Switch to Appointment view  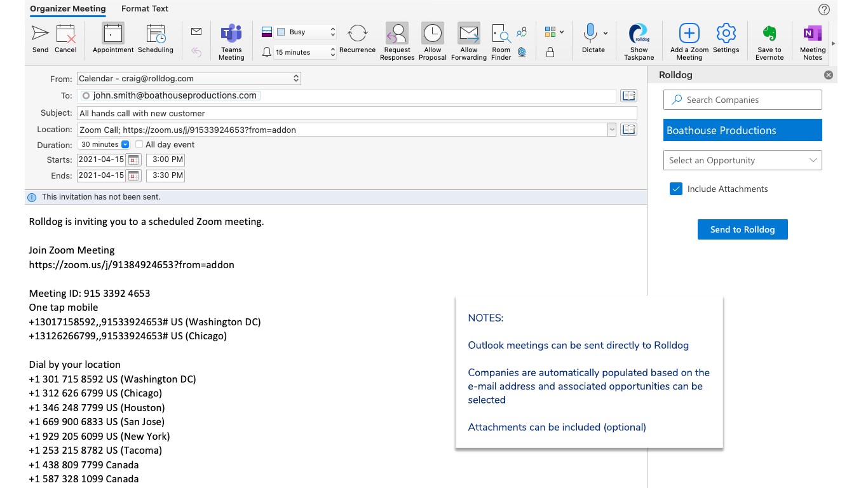(113, 38)
